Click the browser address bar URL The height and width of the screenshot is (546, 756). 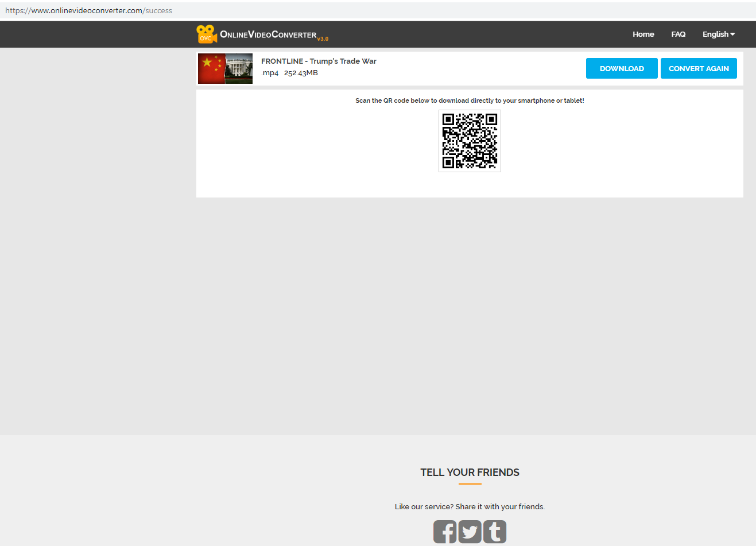(88, 10)
